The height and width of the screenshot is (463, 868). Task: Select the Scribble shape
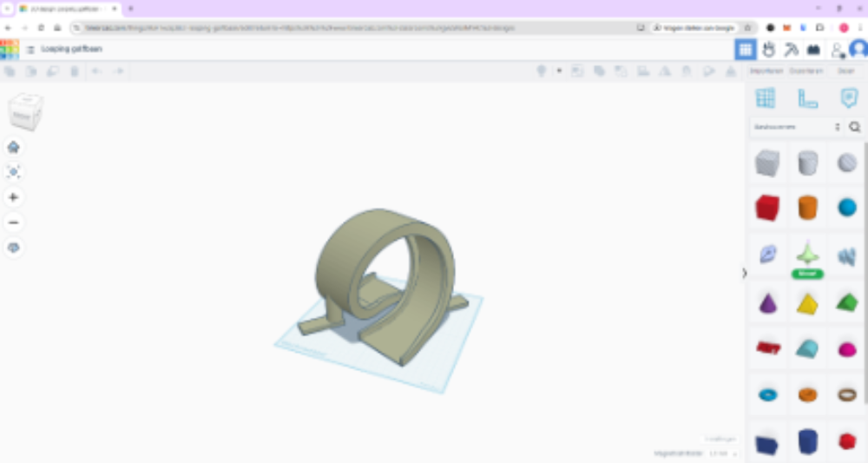(767, 255)
